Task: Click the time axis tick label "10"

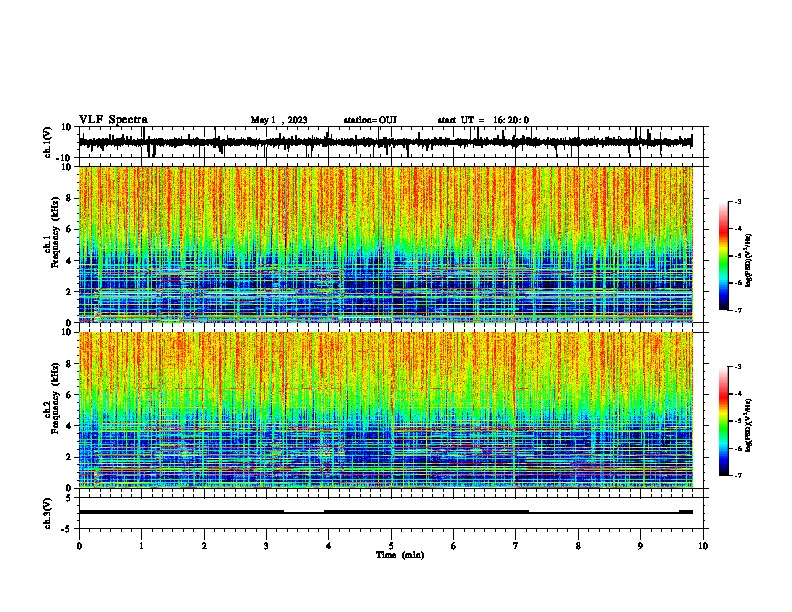Action: click(x=703, y=546)
